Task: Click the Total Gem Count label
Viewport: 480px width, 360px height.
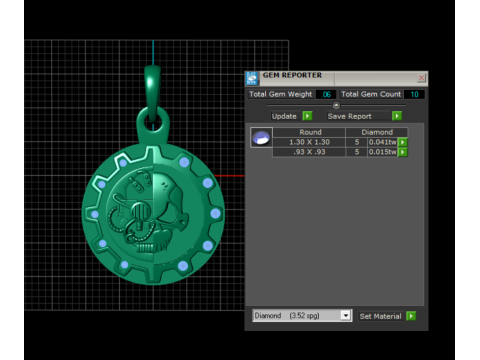Action: pos(371,94)
